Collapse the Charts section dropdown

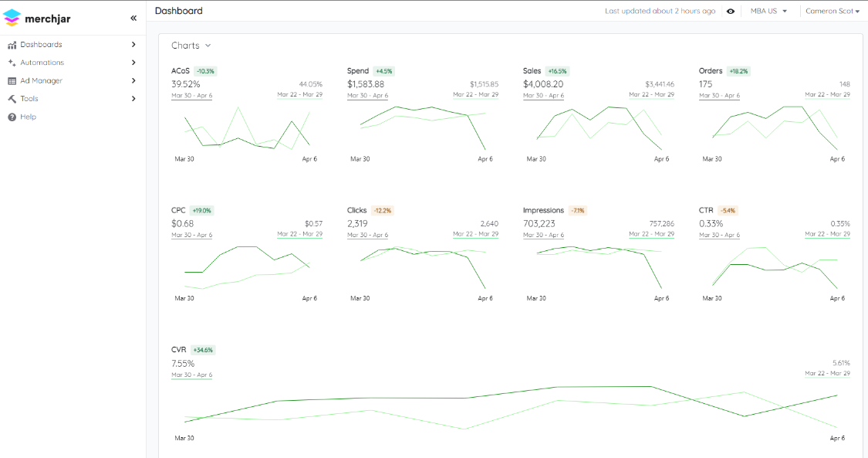tap(191, 46)
